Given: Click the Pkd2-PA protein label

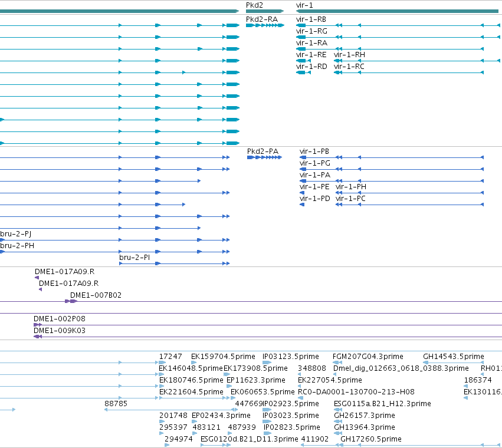Looking at the screenshot, I should pyautogui.click(x=263, y=151).
